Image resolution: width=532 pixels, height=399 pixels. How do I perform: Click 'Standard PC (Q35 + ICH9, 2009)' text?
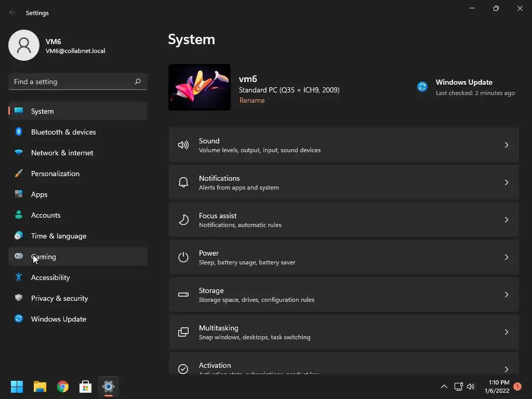pos(289,90)
